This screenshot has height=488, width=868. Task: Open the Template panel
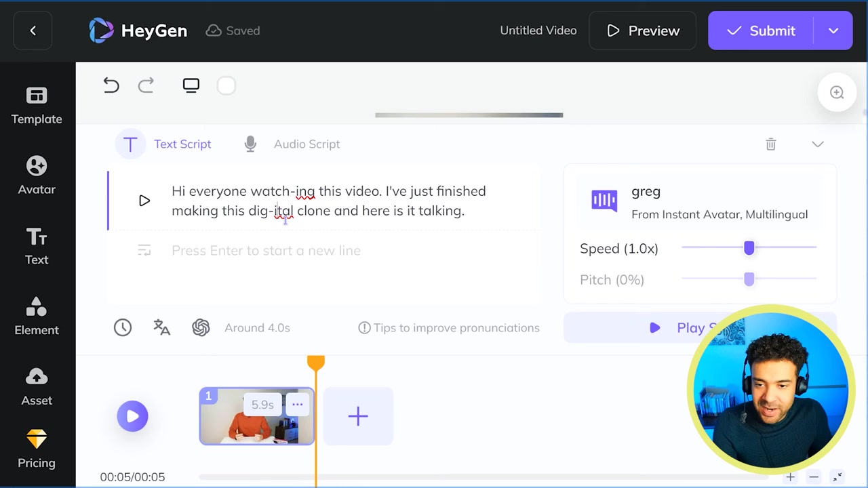tap(37, 106)
